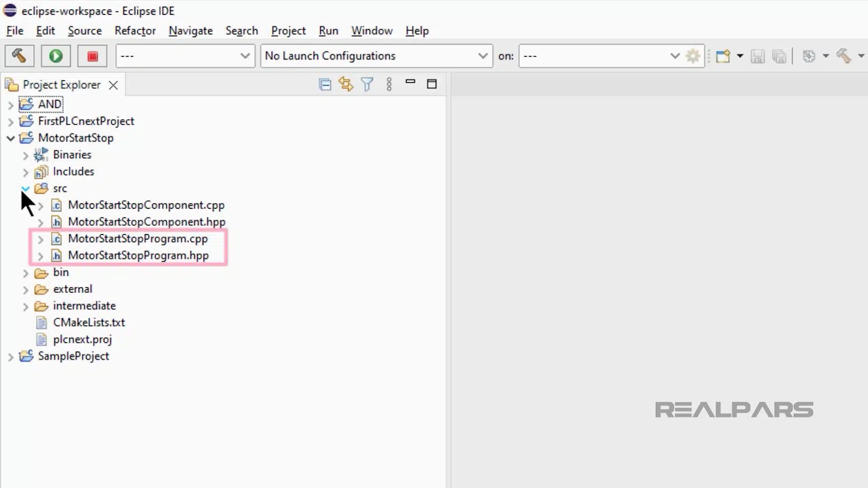Stop execution with the red Stop button
This screenshot has width=868, height=488.
92,56
